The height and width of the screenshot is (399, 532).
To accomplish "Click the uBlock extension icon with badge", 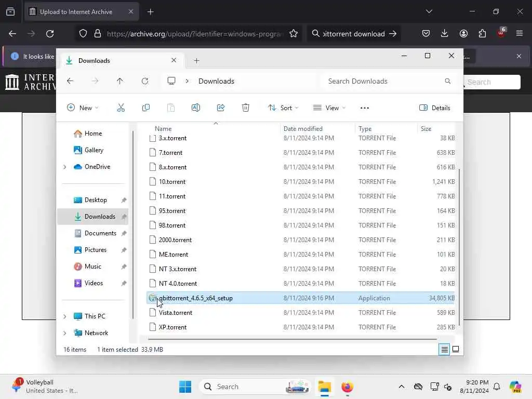I will pos(501,33).
